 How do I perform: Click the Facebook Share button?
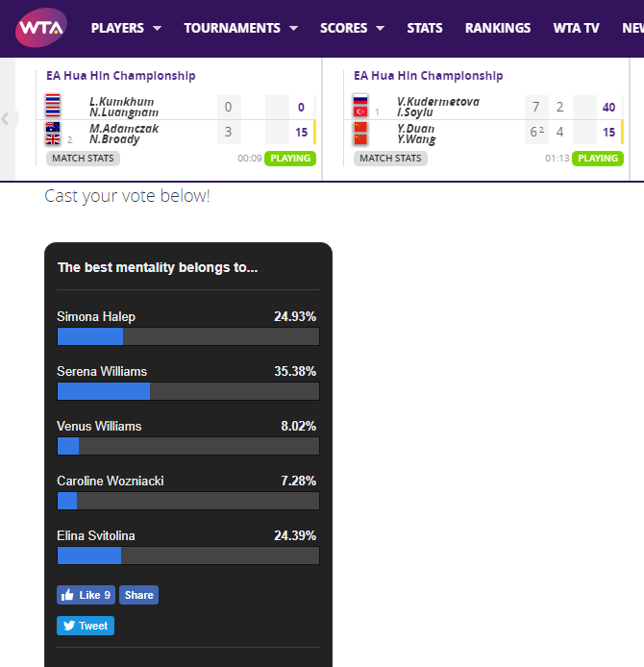pos(138,595)
